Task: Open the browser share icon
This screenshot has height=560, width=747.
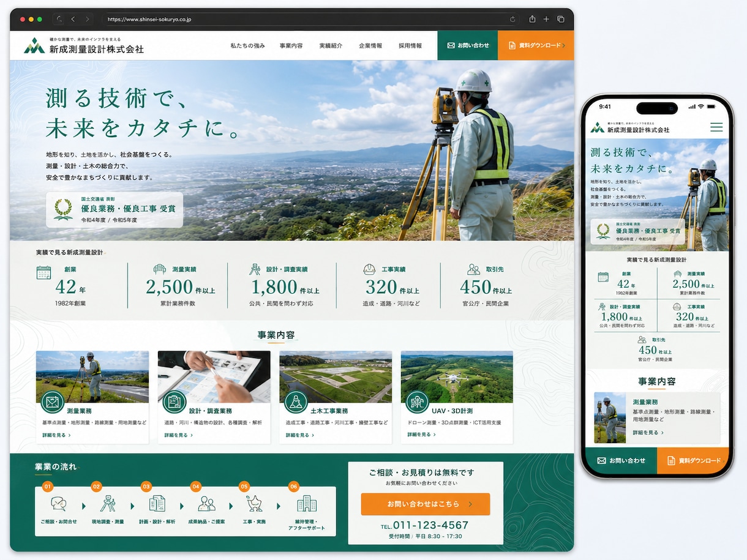Action: point(532,19)
